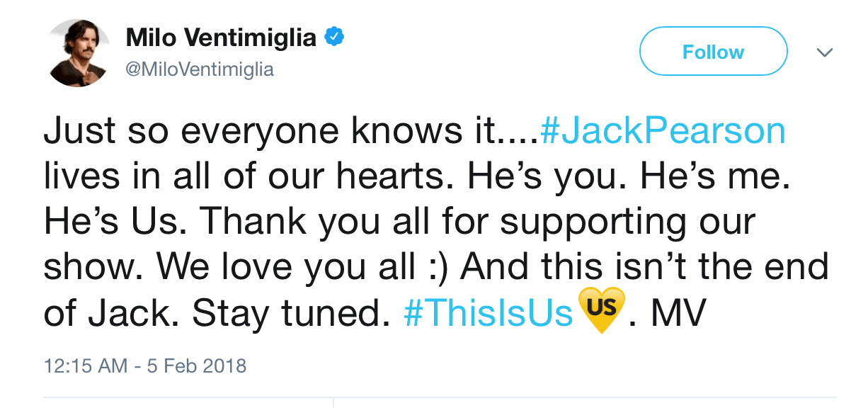Click the 5 Feb 2018 date

pos(196,365)
